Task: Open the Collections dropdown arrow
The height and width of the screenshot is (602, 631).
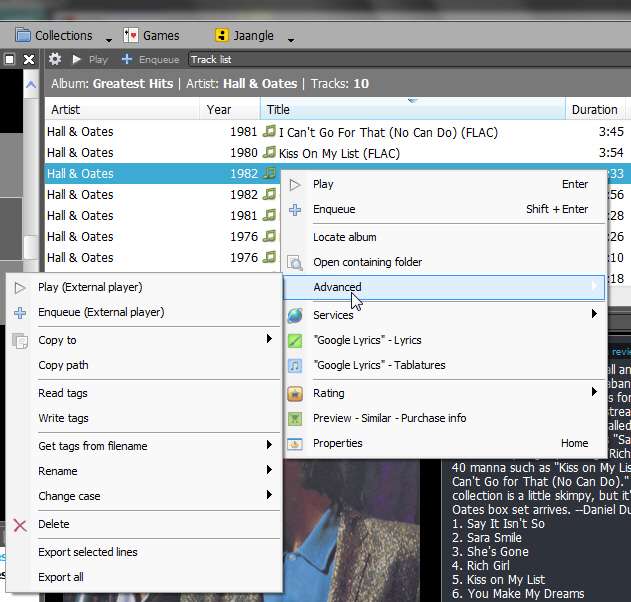Action: point(109,40)
